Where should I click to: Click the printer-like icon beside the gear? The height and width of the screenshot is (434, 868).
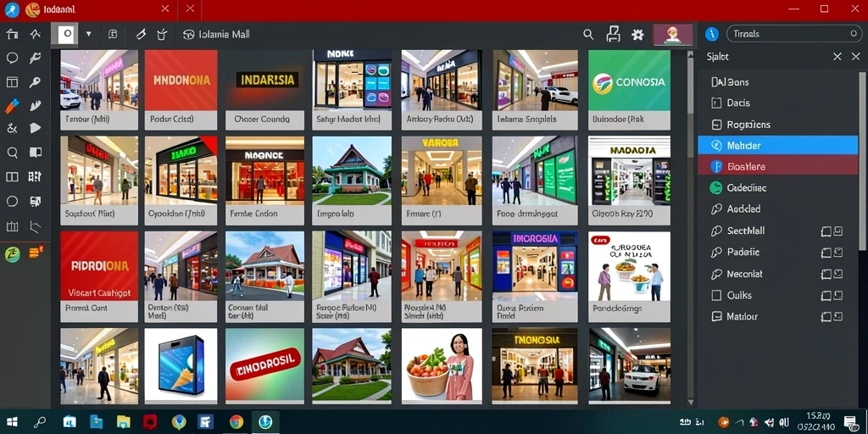coord(613,34)
